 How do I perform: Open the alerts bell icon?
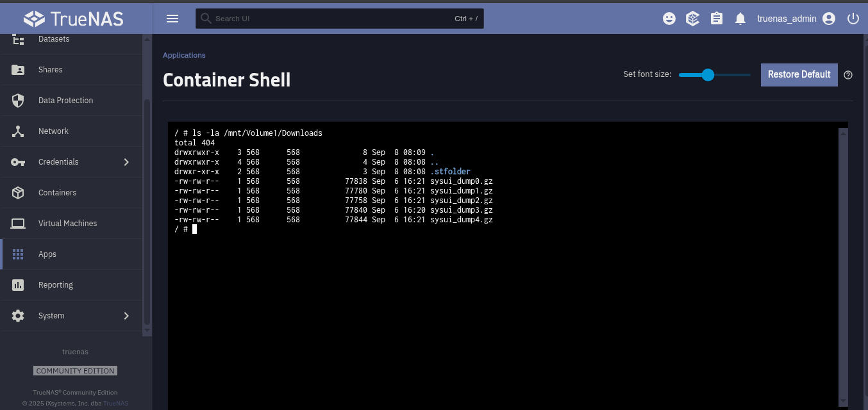(740, 19)
